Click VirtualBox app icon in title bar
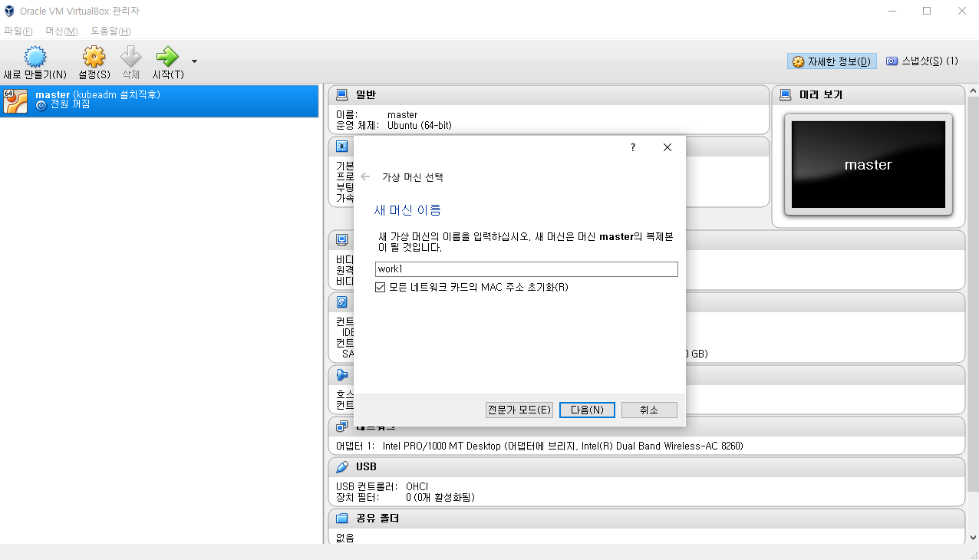The image size is (979, 560). coord(10,11)
